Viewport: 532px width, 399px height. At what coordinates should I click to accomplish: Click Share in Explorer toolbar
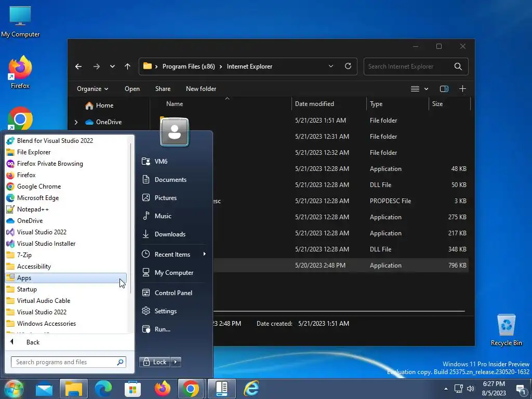click(x=163, y=89)
